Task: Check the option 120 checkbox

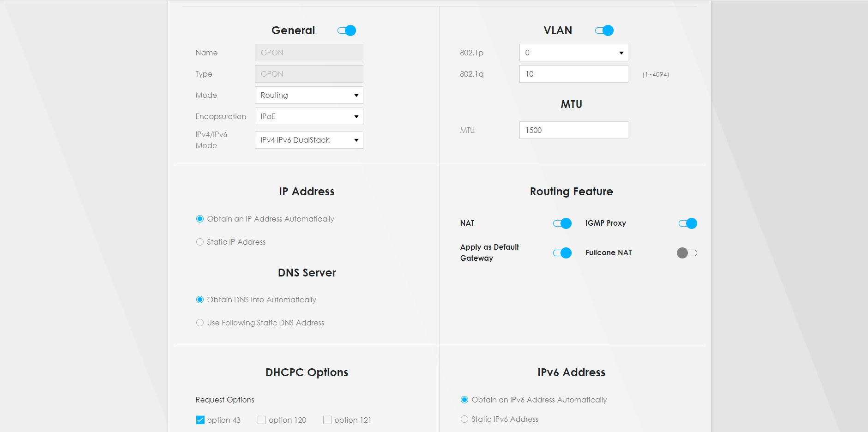Action: click(262, 420)
